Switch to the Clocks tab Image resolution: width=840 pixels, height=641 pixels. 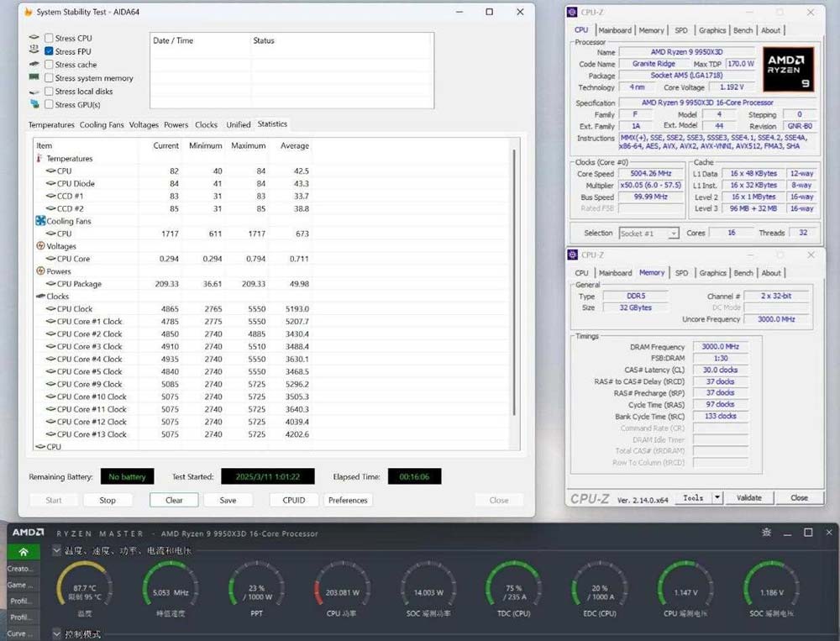pyautogui.click(x=207, y=125)
